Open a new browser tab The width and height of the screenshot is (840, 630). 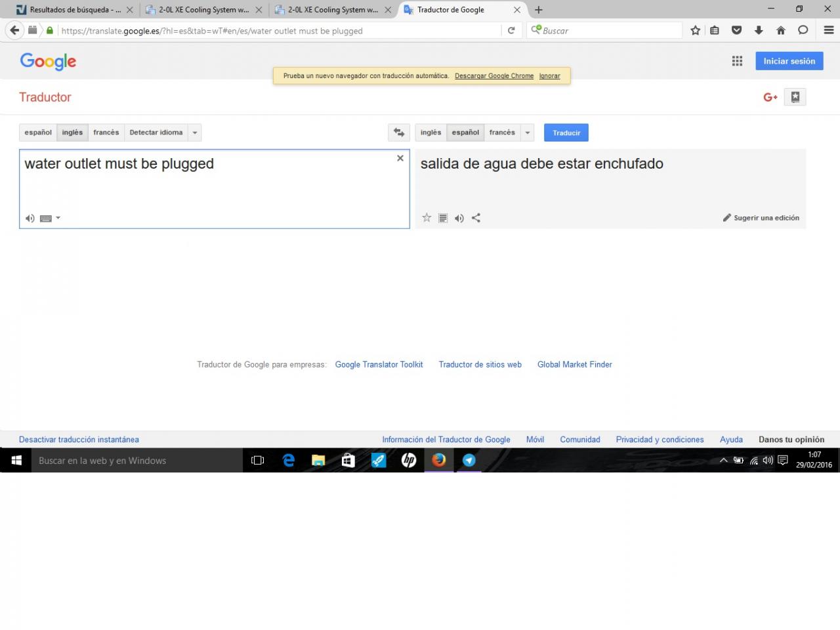click(539, 10)
